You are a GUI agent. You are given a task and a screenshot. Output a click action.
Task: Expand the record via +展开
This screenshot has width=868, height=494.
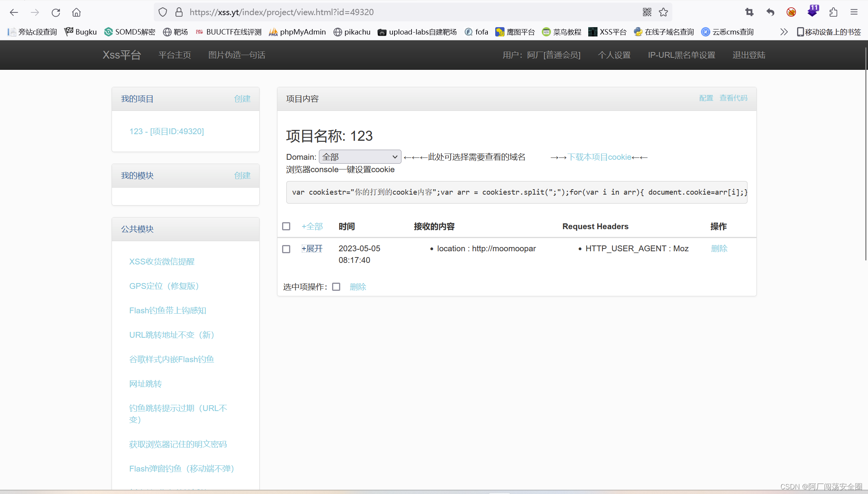click(312, 248)
